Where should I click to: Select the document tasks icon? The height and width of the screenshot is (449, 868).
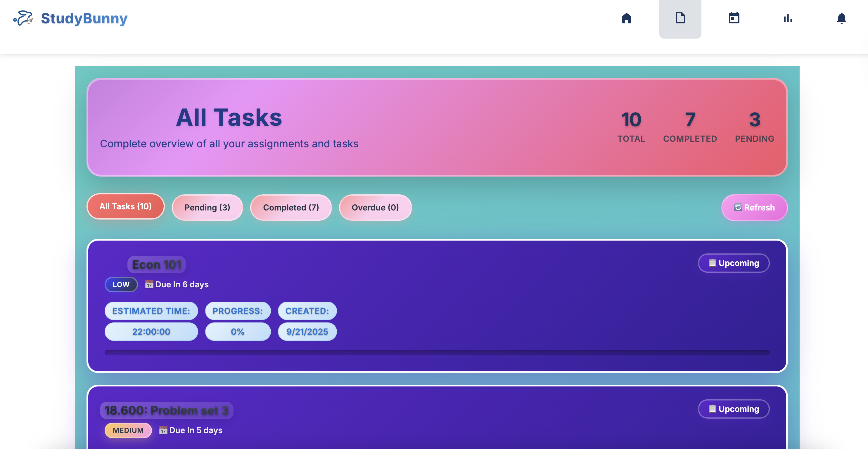coord(680,18)
